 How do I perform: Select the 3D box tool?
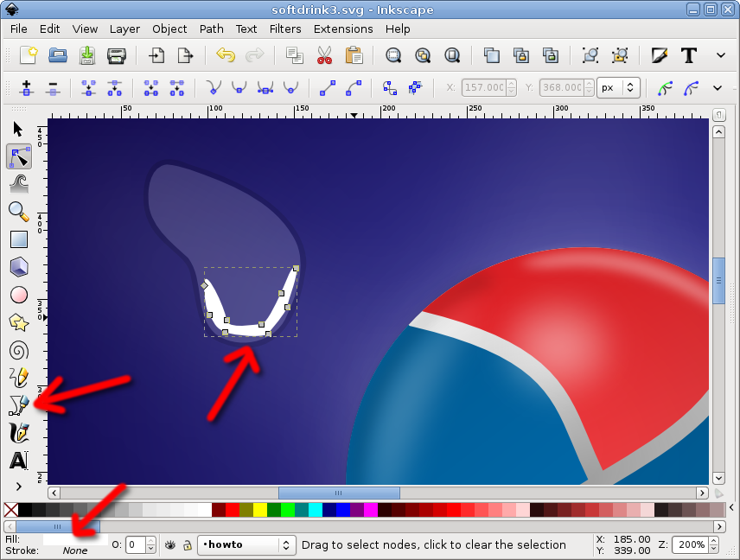19,267
